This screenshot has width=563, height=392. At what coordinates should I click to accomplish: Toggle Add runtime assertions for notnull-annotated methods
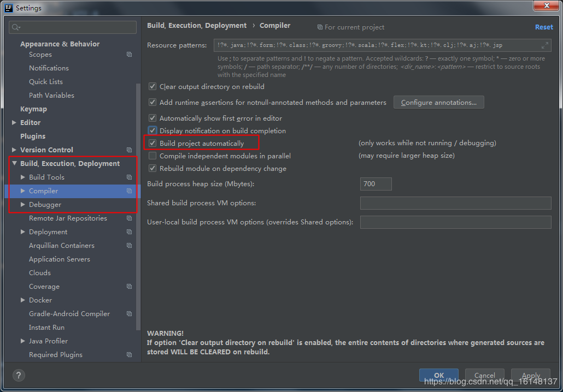click(153, 102)
